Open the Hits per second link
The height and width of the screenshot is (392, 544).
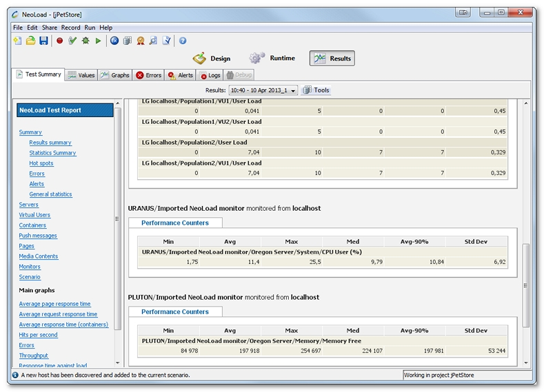(38, 335)
